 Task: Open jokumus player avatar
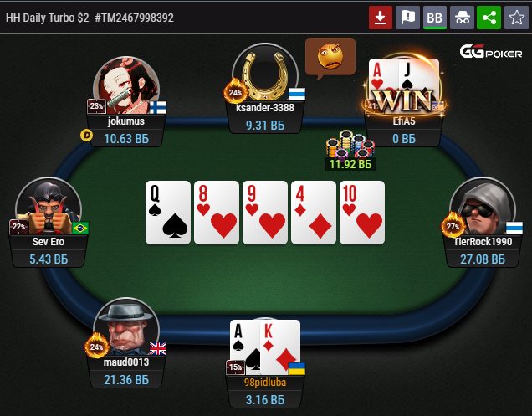pyautogui.click(x=126, y=86)
